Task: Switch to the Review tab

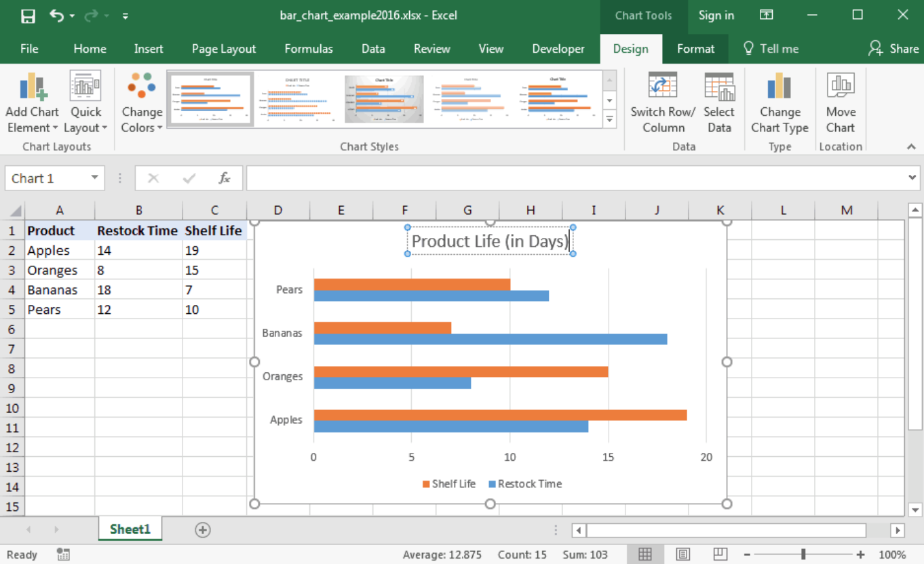Action: (x=432, y=49)
